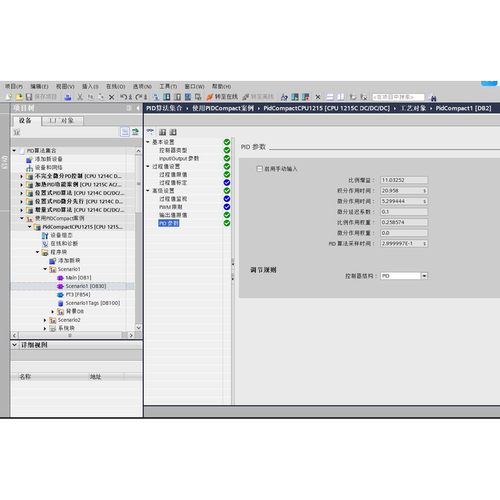Viewport: 500px width, 500px height.
Task: Switch to the 工厂对象 tab
Action: pyautogui.click(x=61, y=121)
